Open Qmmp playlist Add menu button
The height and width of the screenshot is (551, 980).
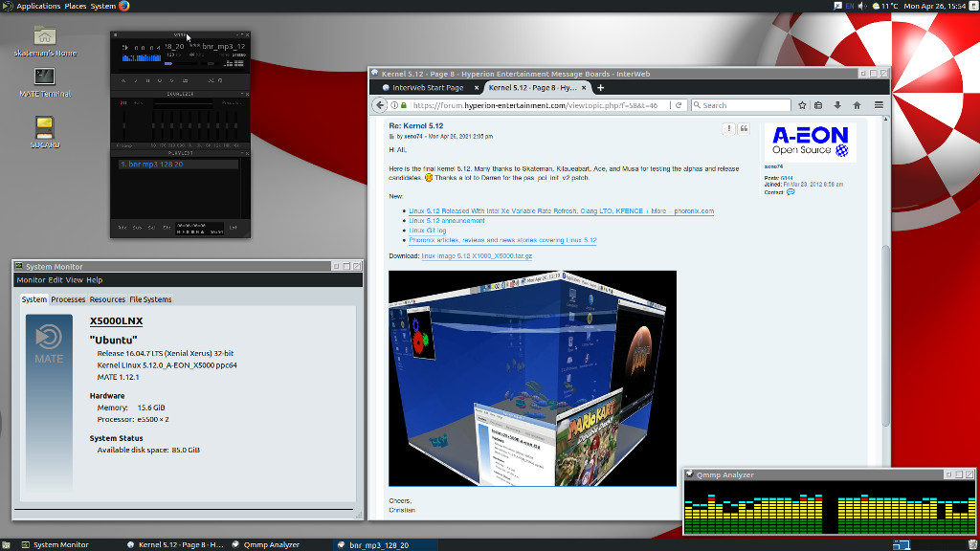point(122,228)
